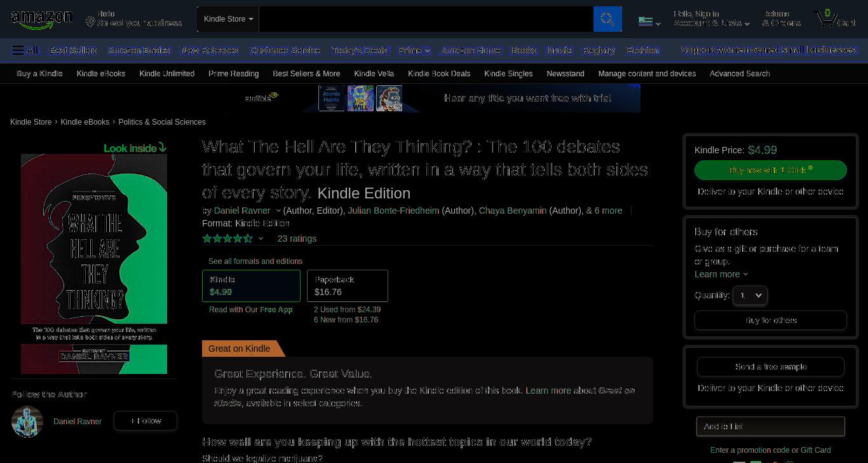The image size is (868, 463).
Task: Follow author Daniel Ravner
Action: coord(146,421)
